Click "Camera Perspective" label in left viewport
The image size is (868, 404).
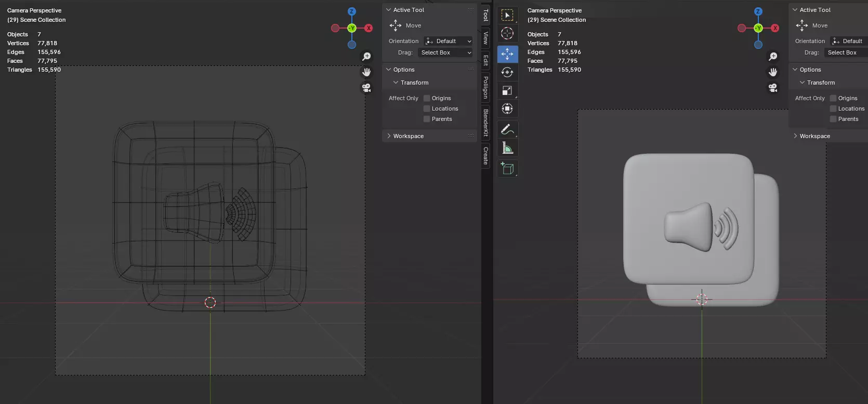pos(34,10)
